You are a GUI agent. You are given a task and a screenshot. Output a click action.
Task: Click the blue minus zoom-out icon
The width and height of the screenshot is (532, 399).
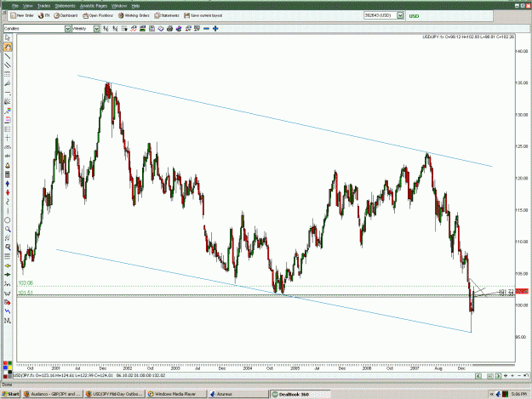206,29
